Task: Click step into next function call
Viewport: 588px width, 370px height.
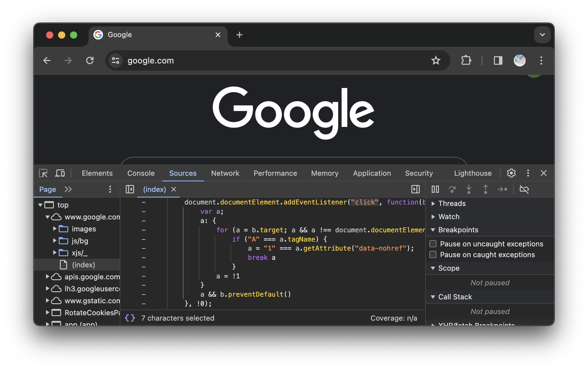Action: click(x=469, y=189)
